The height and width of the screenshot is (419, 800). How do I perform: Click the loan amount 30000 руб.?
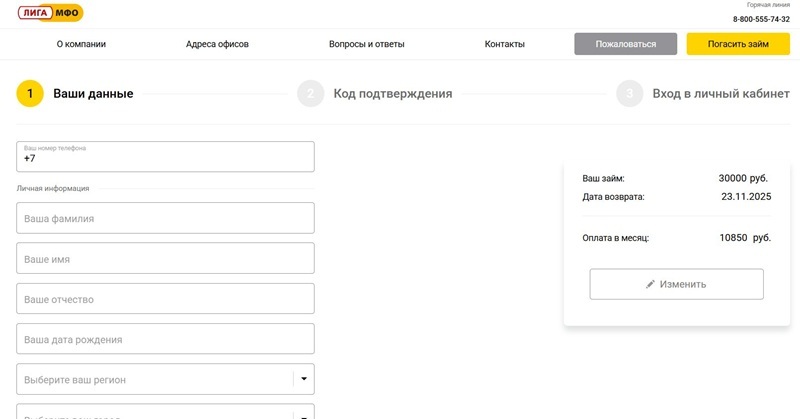pos(743,178)
